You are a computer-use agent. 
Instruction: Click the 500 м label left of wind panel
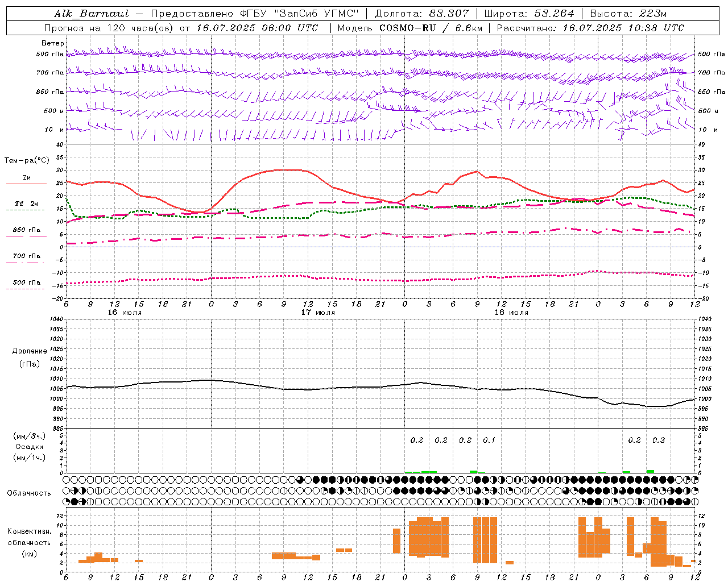click(x=53, y=111)
